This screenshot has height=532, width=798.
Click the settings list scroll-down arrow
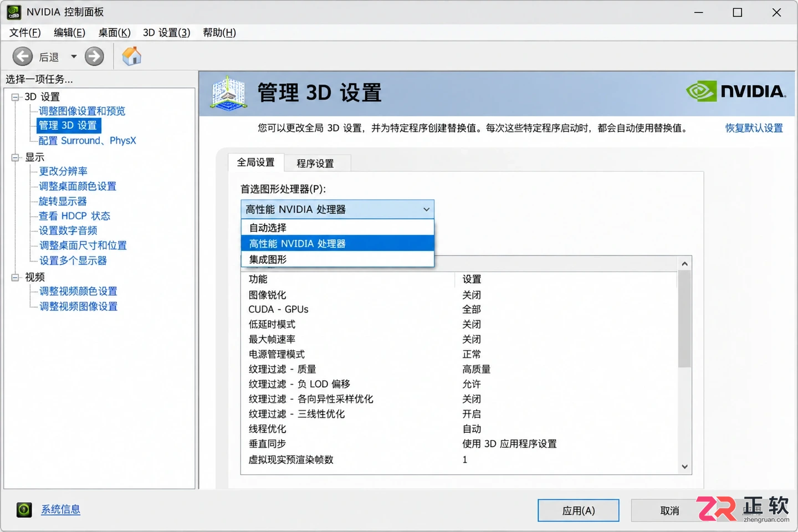tap(685, 467)
